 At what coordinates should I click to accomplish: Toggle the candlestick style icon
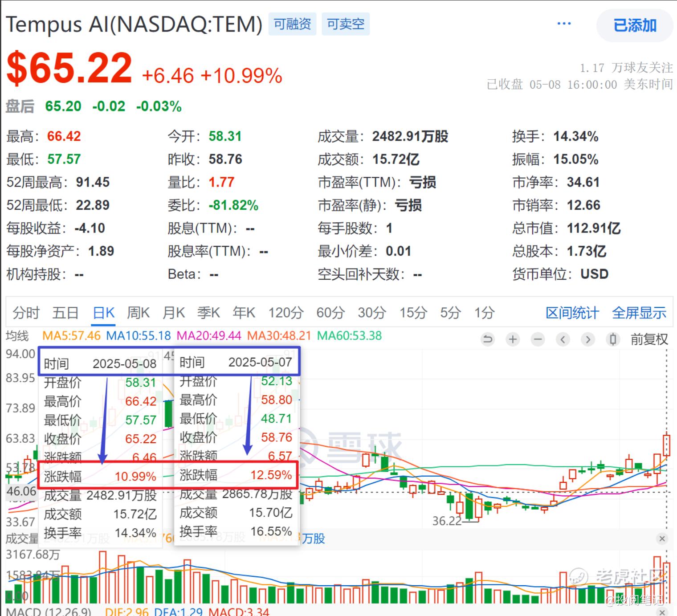[x=613, y=340]
